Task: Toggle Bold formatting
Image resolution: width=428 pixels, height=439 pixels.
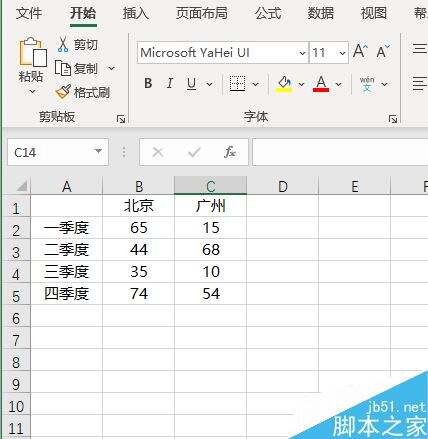Action: coord(148,83)
